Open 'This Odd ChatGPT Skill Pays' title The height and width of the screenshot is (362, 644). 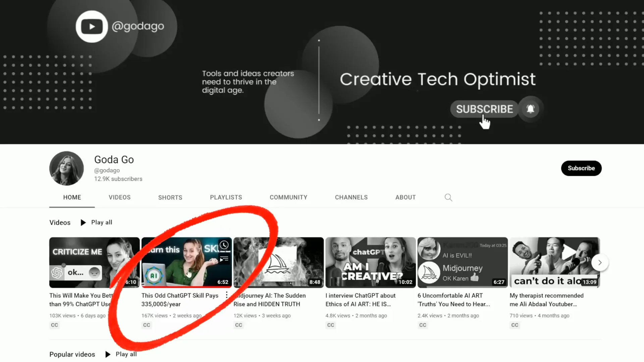click(180, 300)
